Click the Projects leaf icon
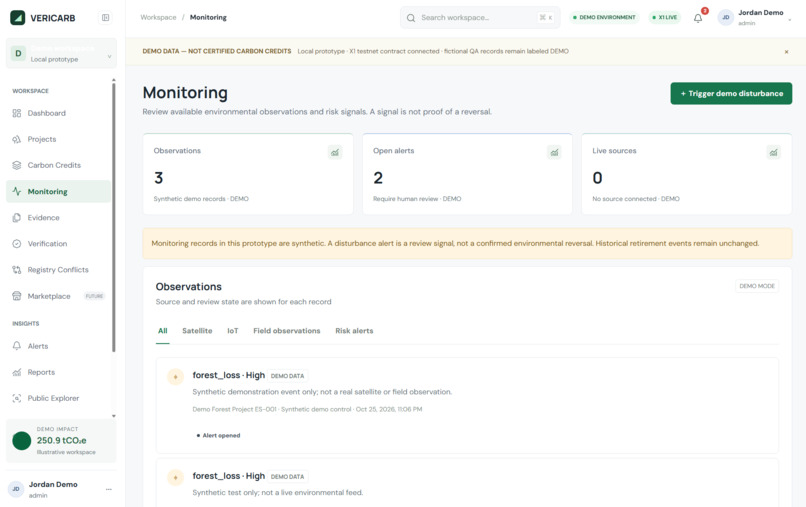The image size is (806, 507). coord(17,139)
